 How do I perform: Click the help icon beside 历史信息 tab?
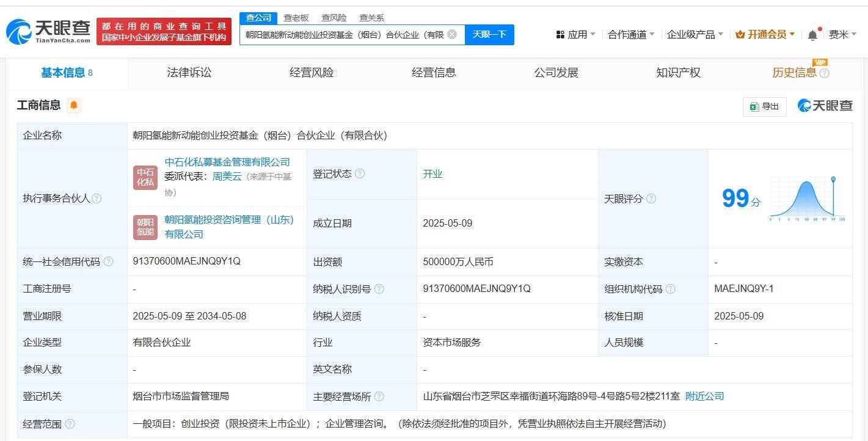coord(824,73)
